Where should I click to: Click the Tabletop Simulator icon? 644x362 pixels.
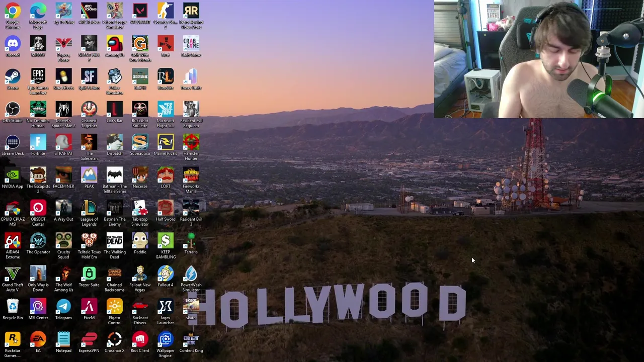click(140, 207)
